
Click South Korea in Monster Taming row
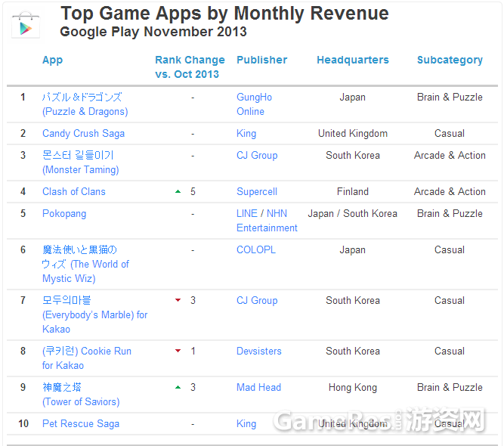pos(353,155)
